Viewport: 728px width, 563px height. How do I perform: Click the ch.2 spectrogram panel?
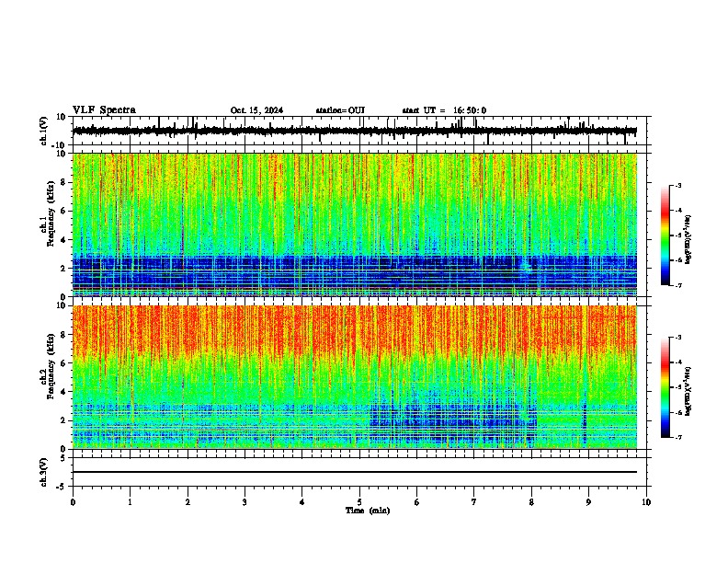pyautogui.click(x=355, y=377)
